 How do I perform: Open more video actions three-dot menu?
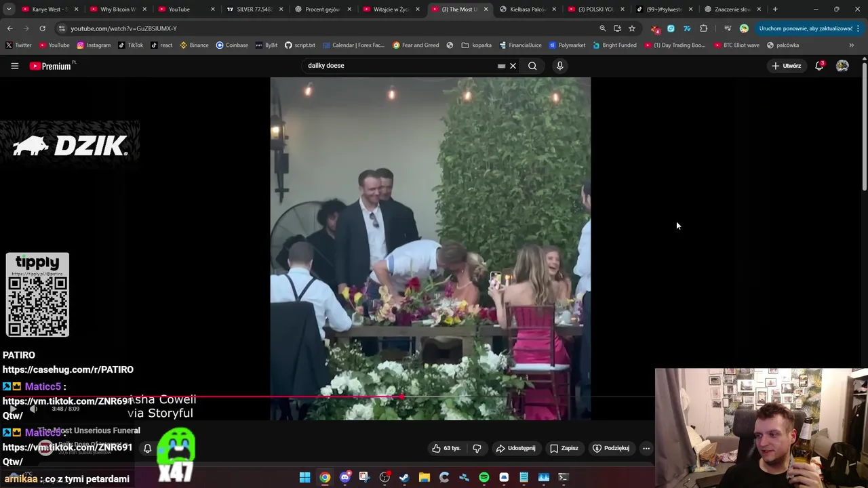click(x=646, y=448)
